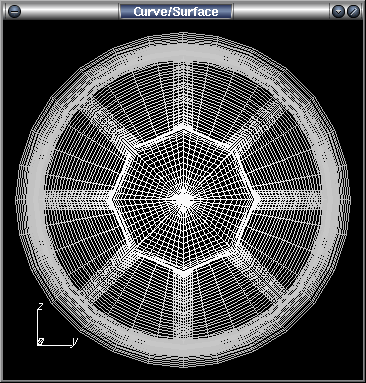Open the window menu button beside the title
Image resolution: width=366 pixels, height=383 pixels.
tap(14, 11)
